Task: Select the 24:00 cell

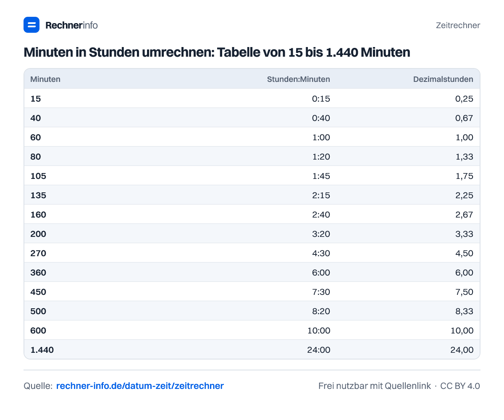Action: pyautogui.click(x=319, y=350)
